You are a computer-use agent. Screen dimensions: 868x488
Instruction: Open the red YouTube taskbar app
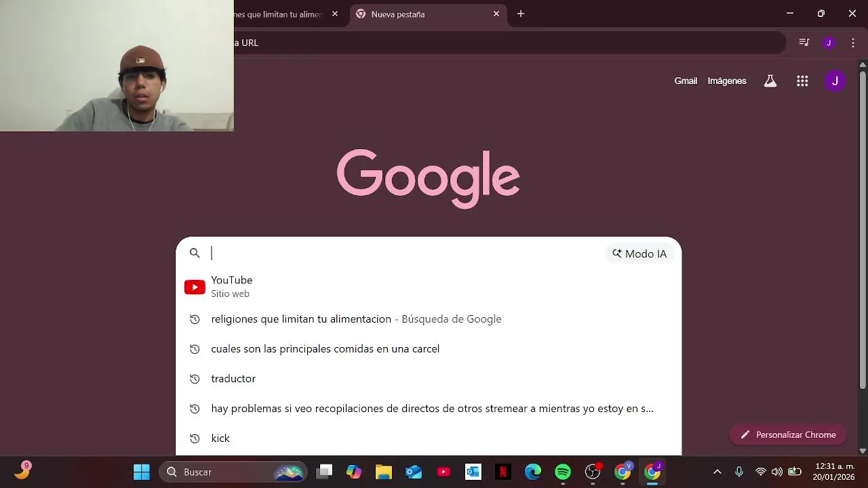[x=443, y=472]
